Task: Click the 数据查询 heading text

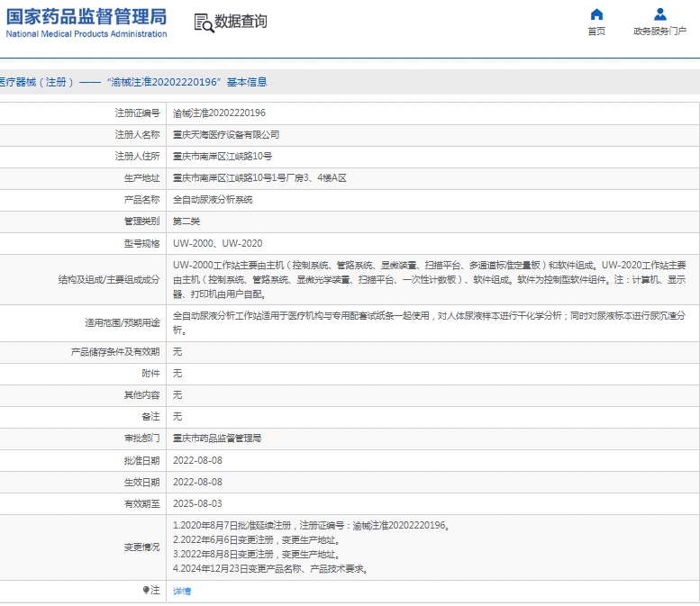Action: pos(241,21)
